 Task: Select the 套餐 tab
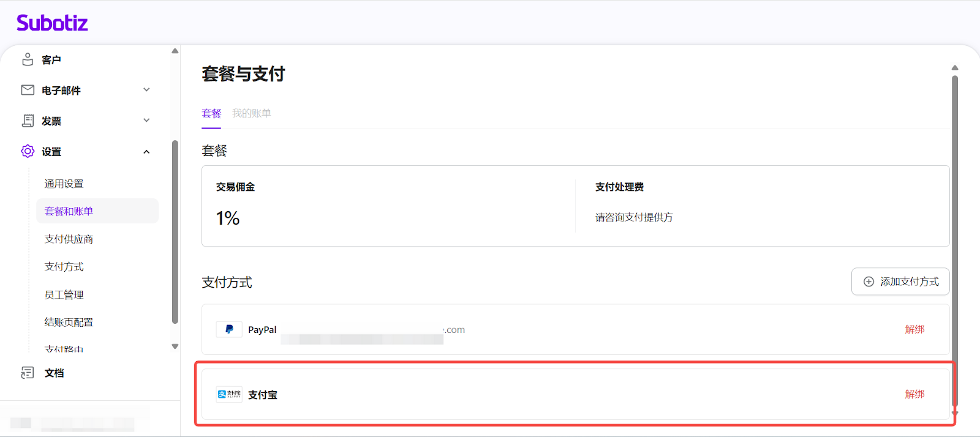coord(211,113)
